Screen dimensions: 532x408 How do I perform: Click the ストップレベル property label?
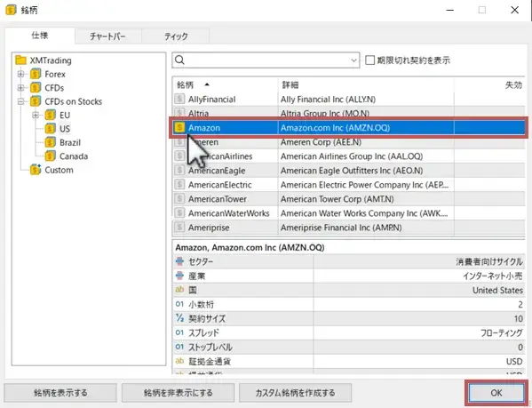click(x=210, y=348)
